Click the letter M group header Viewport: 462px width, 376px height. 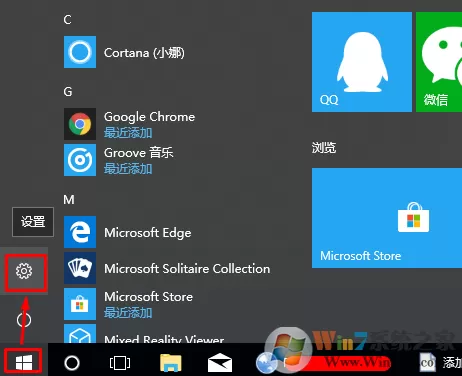[69, 199]
